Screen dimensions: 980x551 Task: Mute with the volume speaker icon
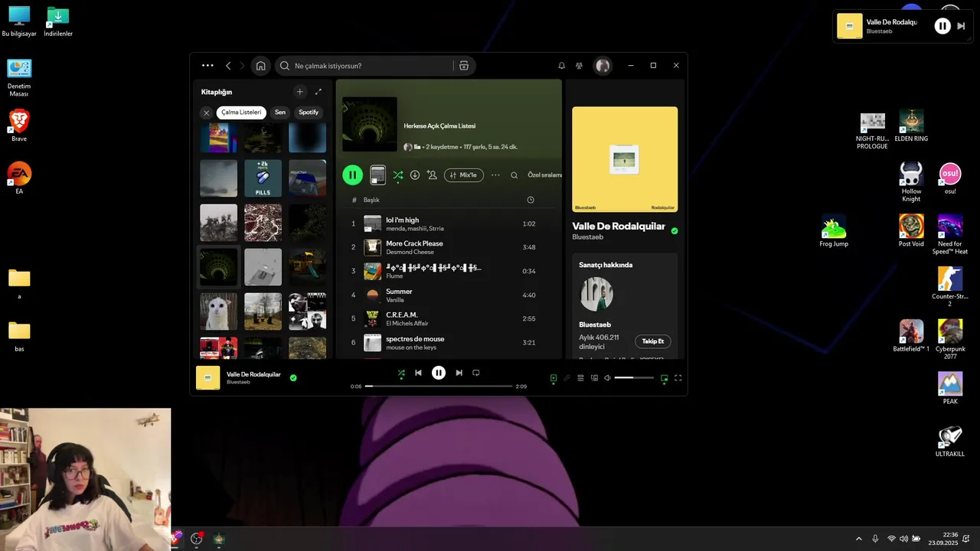pos(607,378)
